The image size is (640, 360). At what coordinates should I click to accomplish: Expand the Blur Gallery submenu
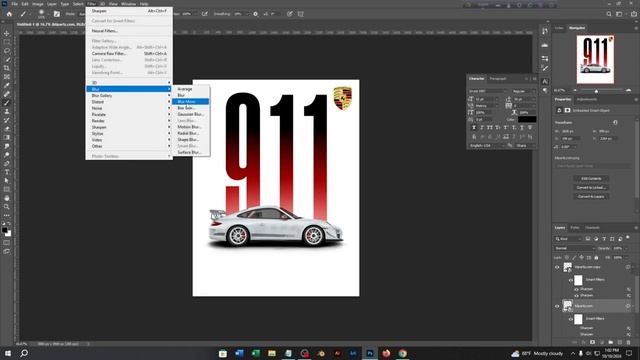pyautogui.click(x=129, y=96)
